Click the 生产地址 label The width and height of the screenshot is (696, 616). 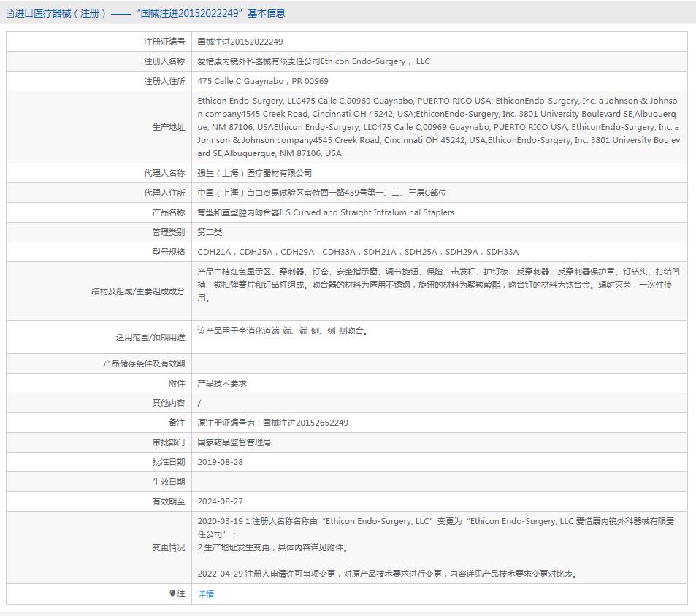(169, 127)
